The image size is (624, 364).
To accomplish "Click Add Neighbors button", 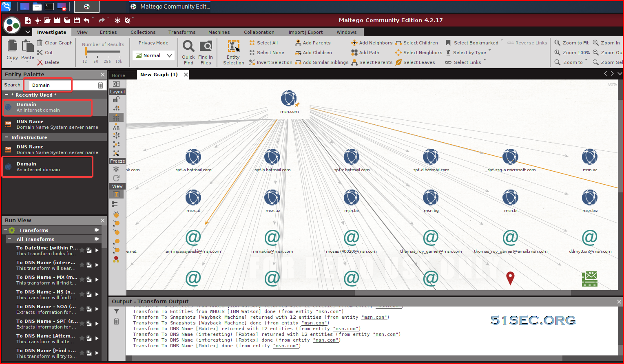I will 372,43.
